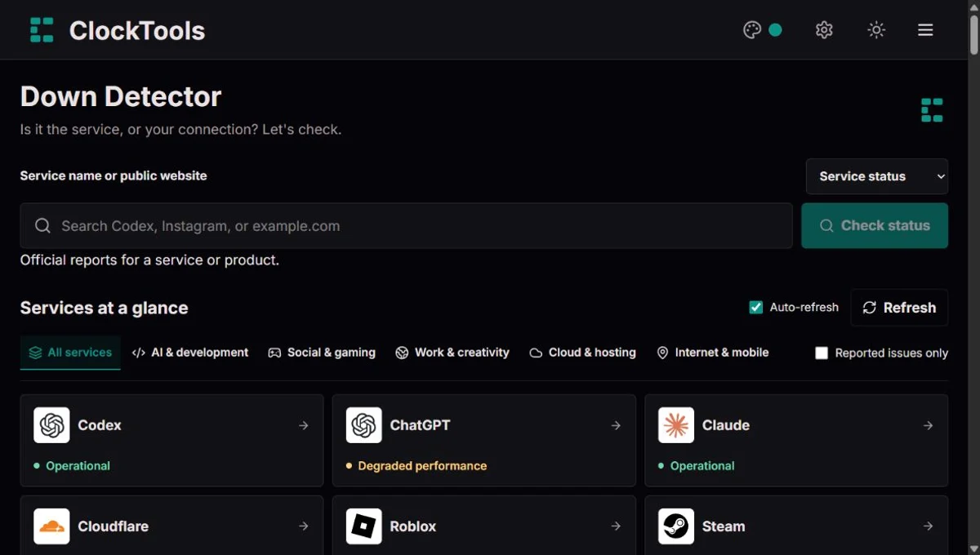
Task: Switch to Cloud & hosting tab
Action: coord(582,353)
